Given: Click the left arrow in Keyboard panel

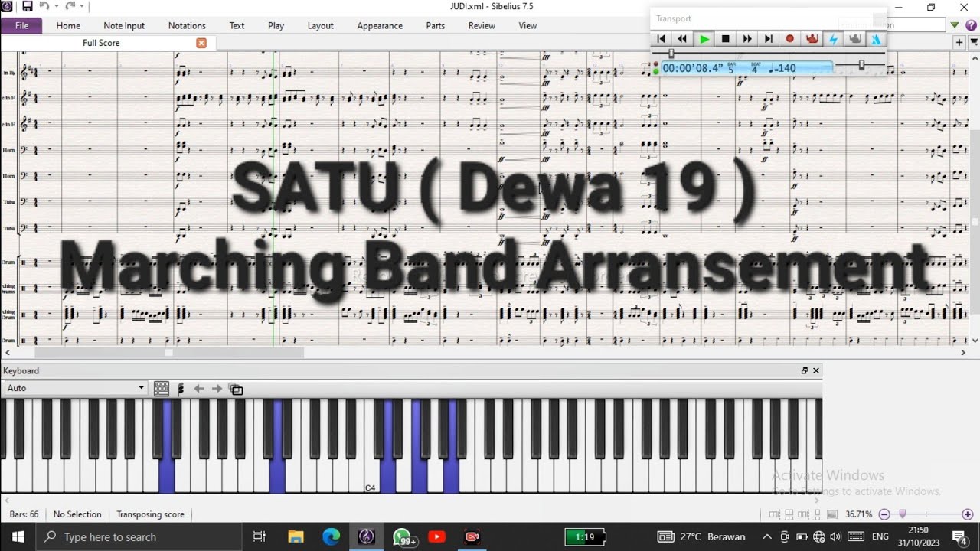Looking at the screenshot, I should 199,389.
